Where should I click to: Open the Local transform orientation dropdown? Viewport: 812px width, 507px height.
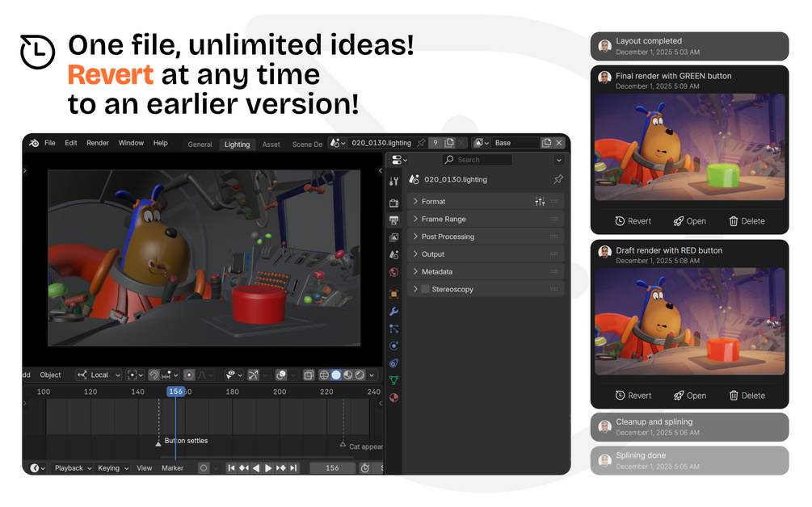(99, 375)
